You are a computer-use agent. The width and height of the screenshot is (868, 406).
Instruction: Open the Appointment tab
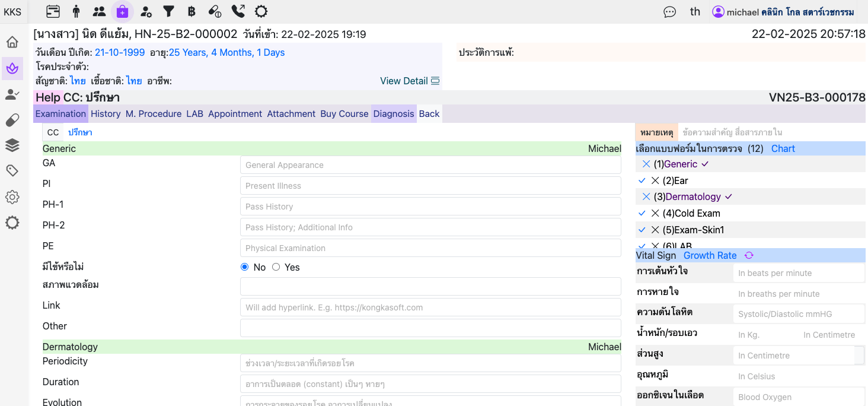point(235,114)
